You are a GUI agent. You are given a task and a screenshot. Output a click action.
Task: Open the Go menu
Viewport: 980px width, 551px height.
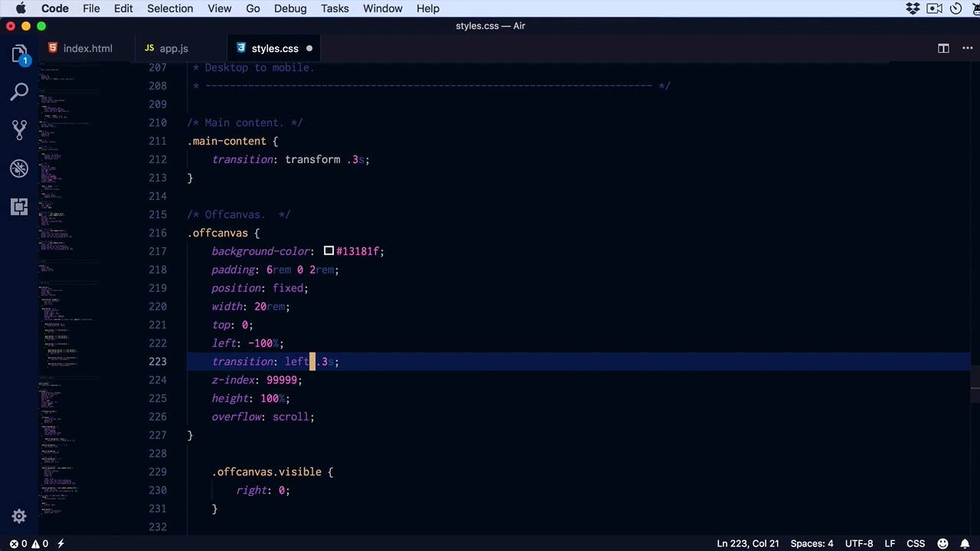[x=253, y=8]
